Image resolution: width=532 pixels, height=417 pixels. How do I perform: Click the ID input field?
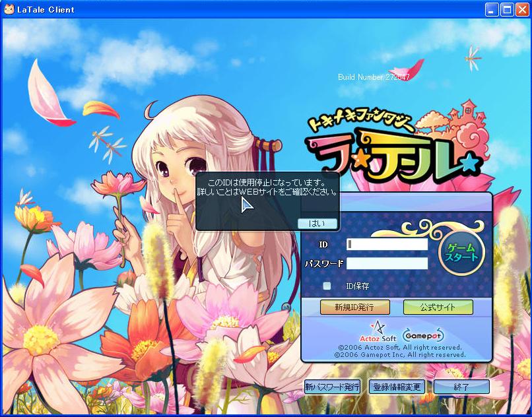(387, 244)
